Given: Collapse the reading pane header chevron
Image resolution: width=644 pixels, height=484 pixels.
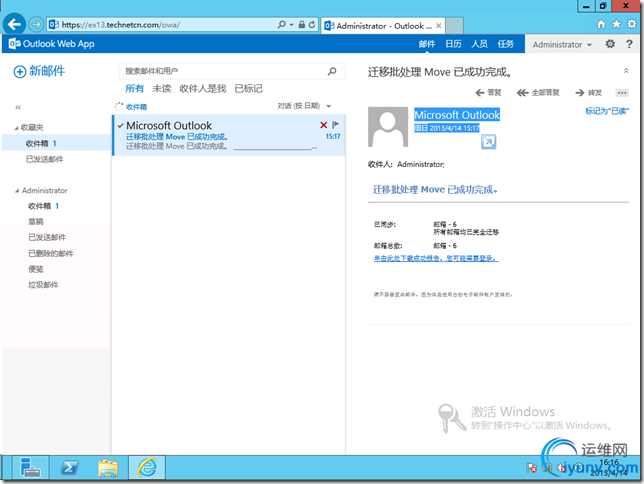Looking at the screenshot, I should pos(626,71).
